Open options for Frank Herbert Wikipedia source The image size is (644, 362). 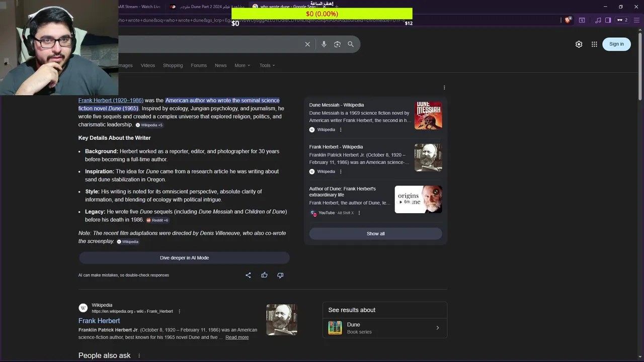(341, 171)
